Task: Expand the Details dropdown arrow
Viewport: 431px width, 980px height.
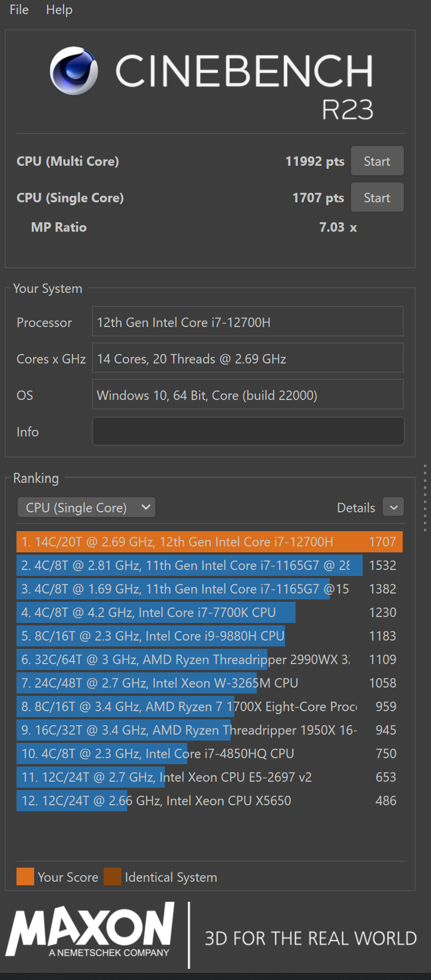Action: point(393,507)
